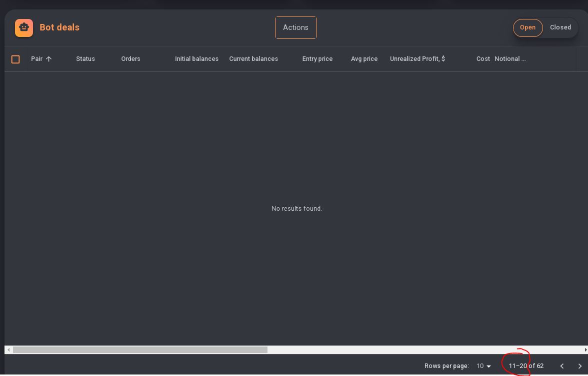Screen dimensions: 588x376
Task: Go to previous page arrow
Action: pos(562,366)
